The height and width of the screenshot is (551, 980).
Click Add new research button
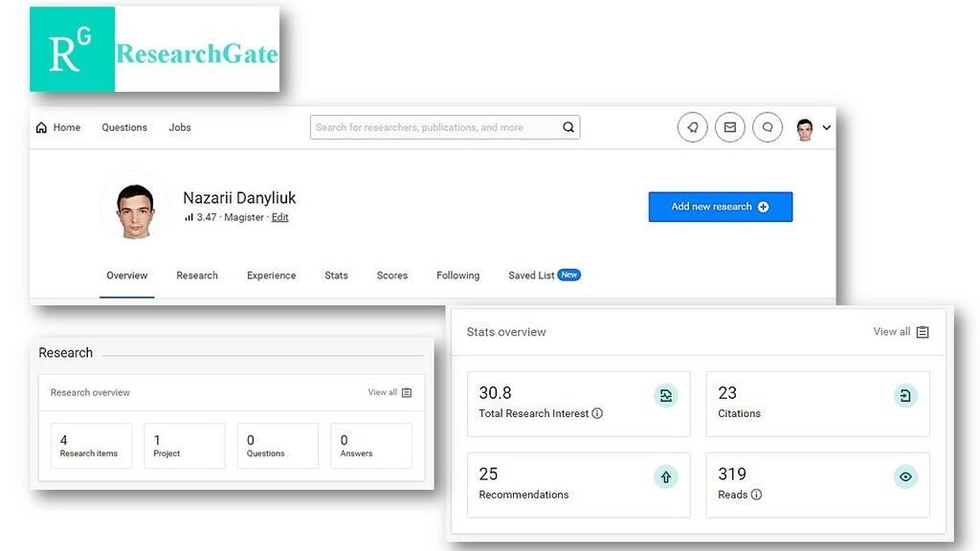tap(721, 207)
